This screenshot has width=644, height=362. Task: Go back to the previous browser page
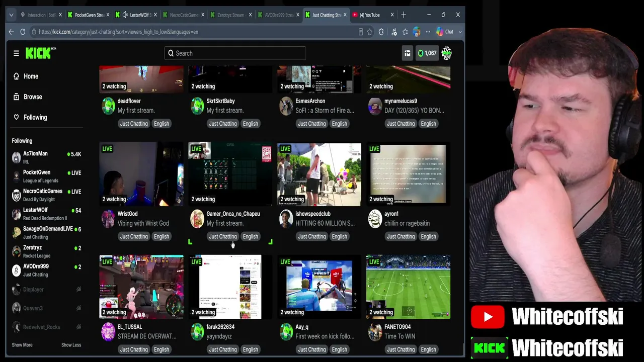tap(11, 32)
